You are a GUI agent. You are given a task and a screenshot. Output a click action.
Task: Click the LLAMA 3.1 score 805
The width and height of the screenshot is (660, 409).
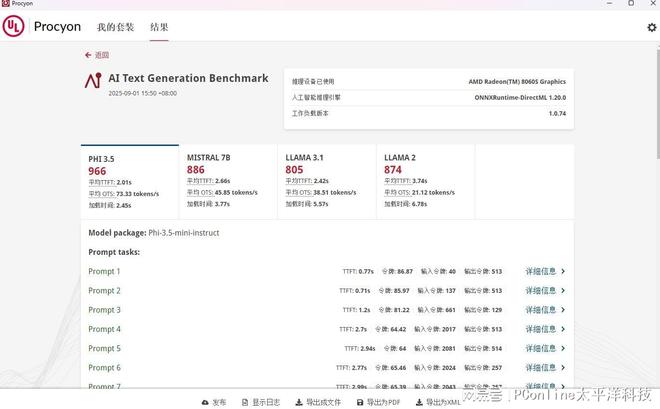click(294, 170)
